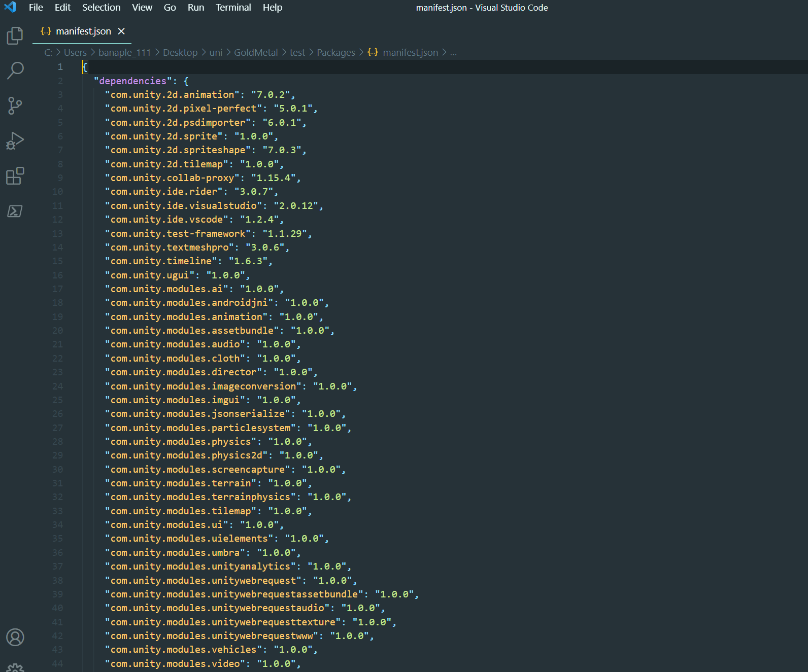Open the Run menu
Screen dimensions: 808x672
[196, 8]
